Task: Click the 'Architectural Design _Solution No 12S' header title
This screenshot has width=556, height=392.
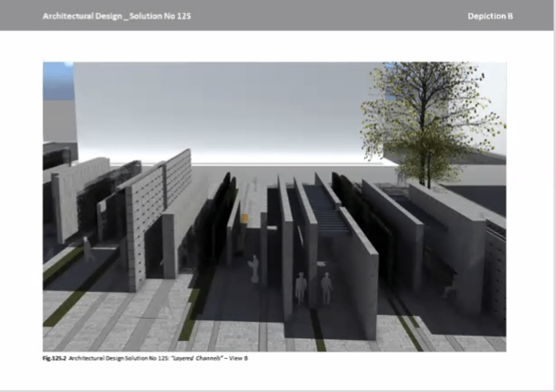Action: 117,17
